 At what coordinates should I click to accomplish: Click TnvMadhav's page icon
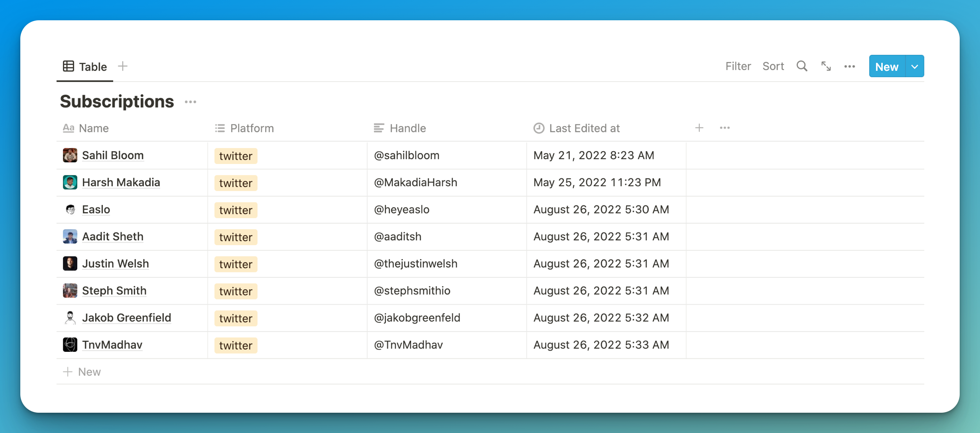coord(70,345)
